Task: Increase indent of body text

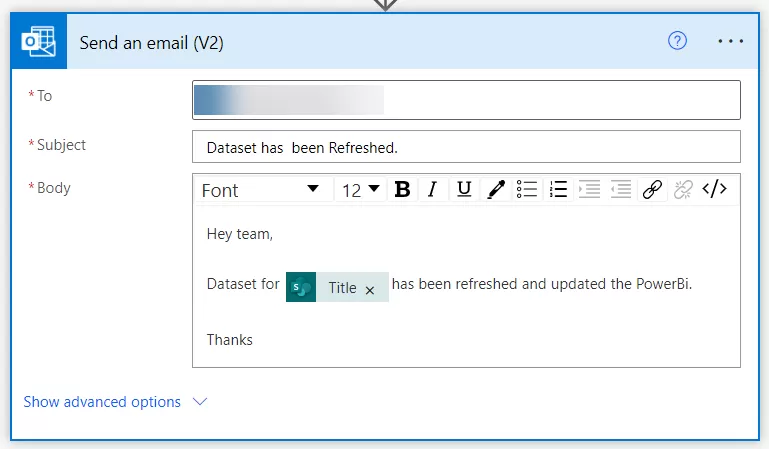Action: [x=589, y=189]
